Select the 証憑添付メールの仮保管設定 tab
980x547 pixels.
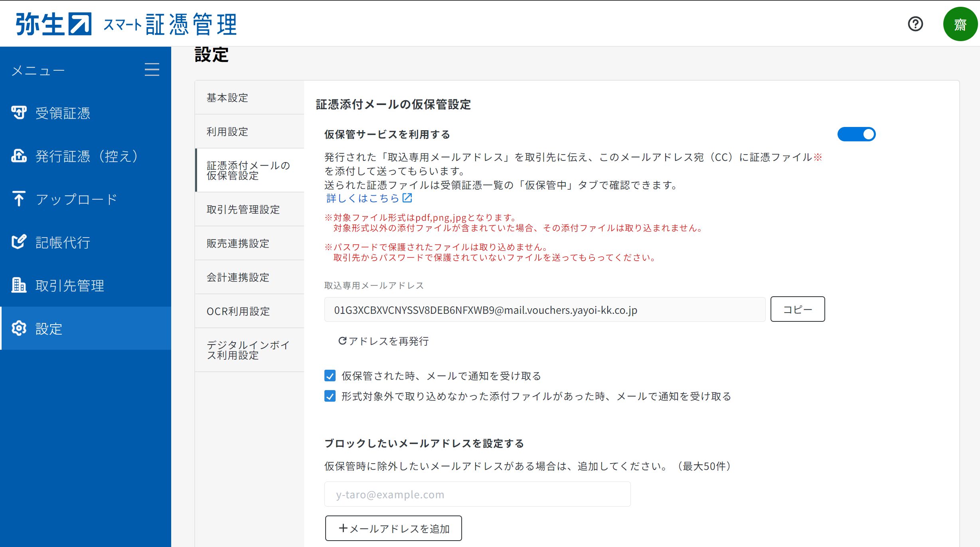(249, 170)
